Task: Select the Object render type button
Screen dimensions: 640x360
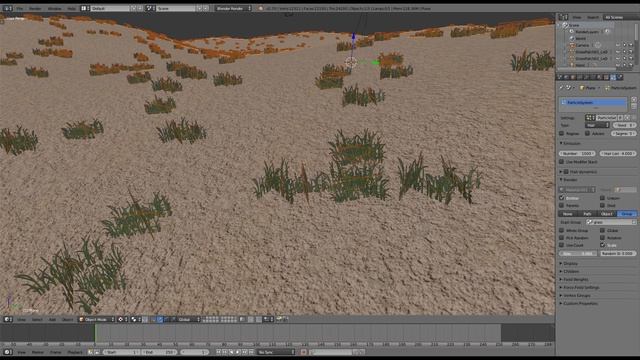Action: click(x=607, y=214)
